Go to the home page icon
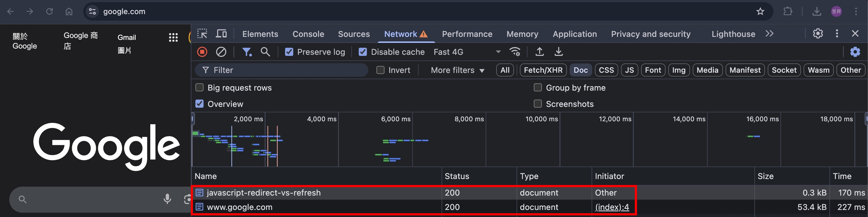Image resolution: width=868 pixels, height=217 pixels. click(69, 11)
